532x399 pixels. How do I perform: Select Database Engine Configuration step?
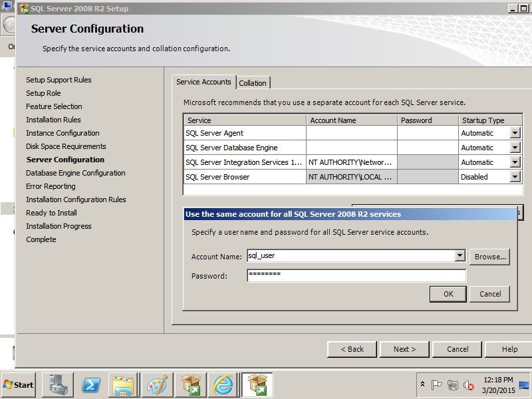coord(76,173)
